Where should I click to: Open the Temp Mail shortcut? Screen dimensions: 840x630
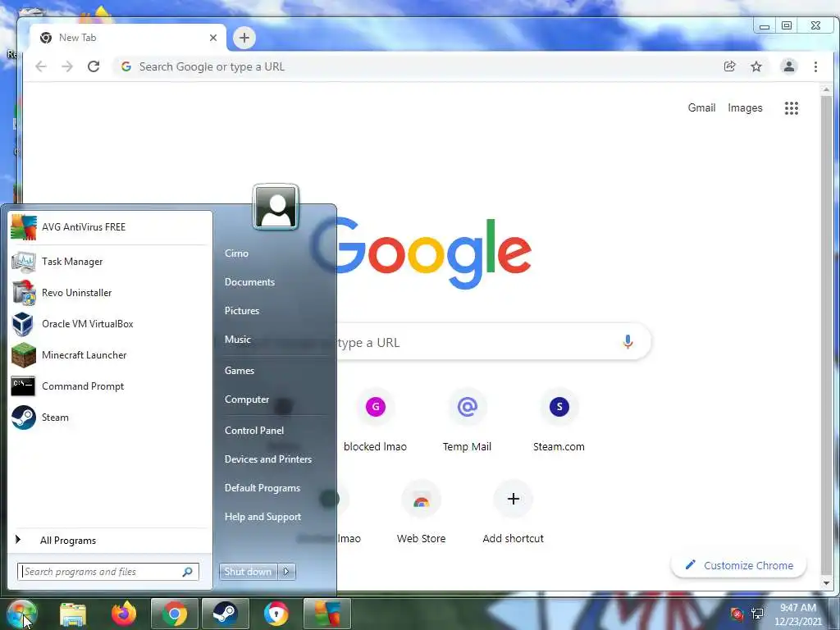[x=467, y=421]
